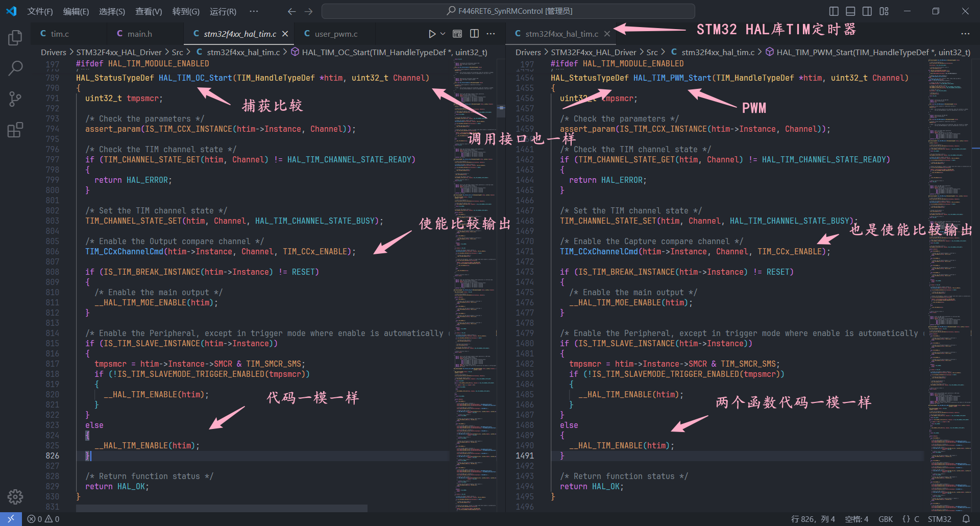The height and width of the screenshot is (526, 980).
Task: Open the 选择(S) menu
Action: click(112, 11)
